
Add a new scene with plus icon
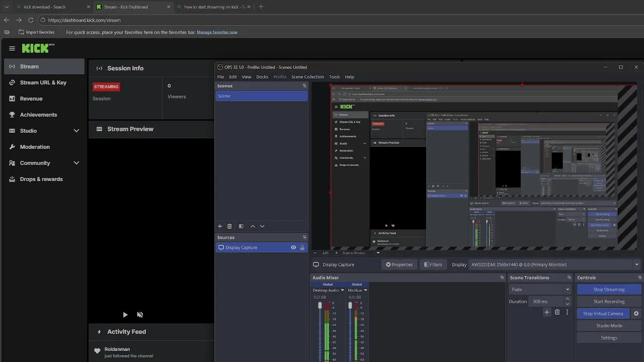point(220,226)
